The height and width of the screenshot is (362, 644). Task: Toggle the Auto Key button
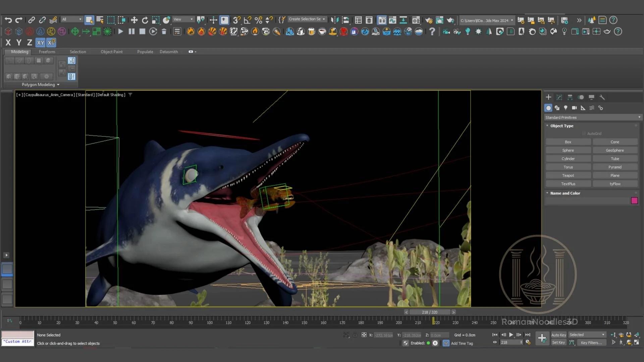pos(558,335)
